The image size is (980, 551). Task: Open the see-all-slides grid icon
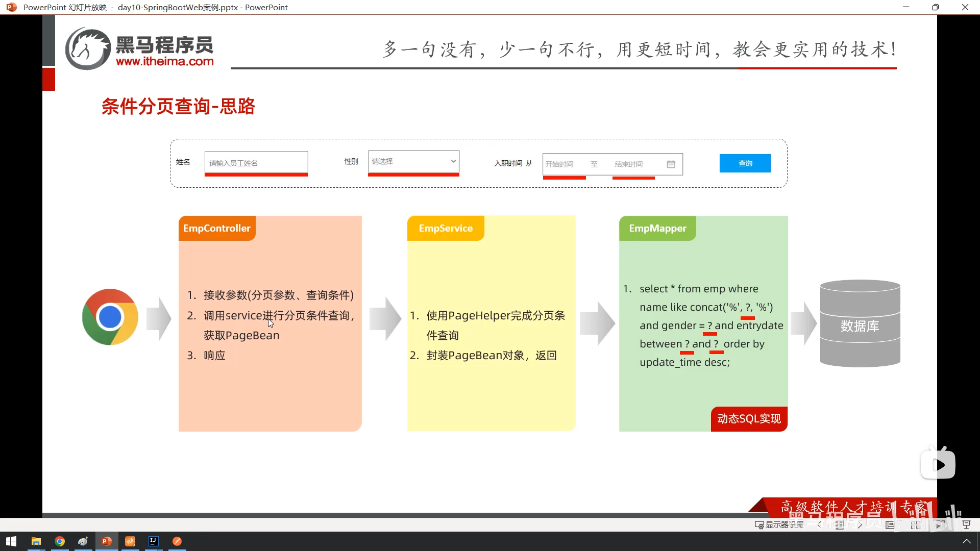(840, 524)
